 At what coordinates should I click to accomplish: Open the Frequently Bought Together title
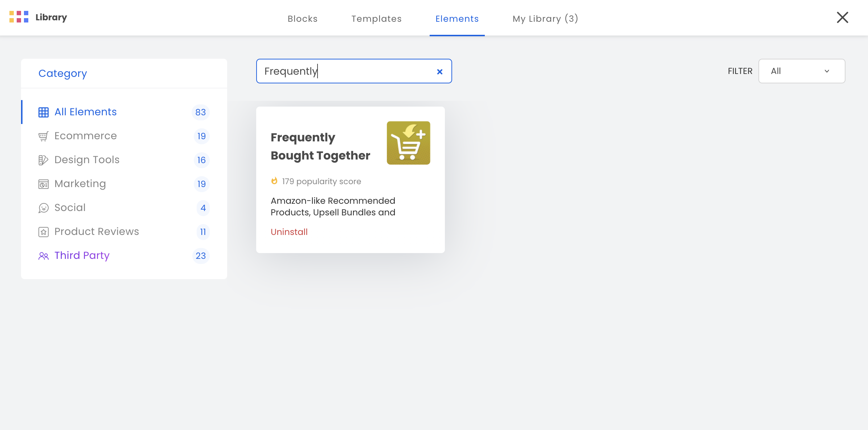point(320,146)
